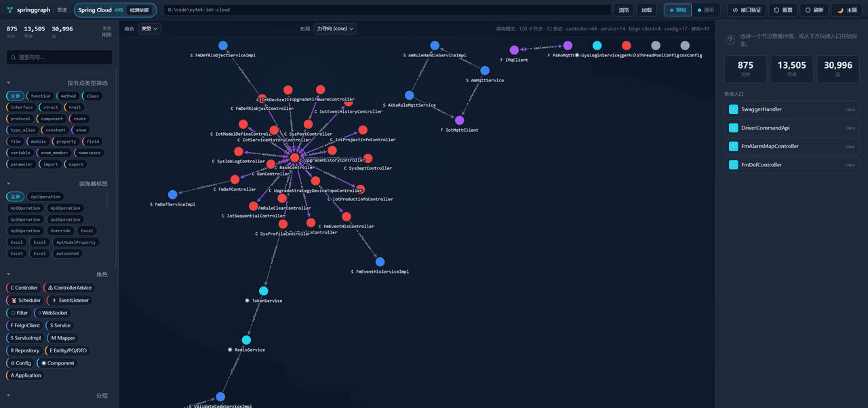
Task: Click the 重置 reset button
Action: coord(783,10)
